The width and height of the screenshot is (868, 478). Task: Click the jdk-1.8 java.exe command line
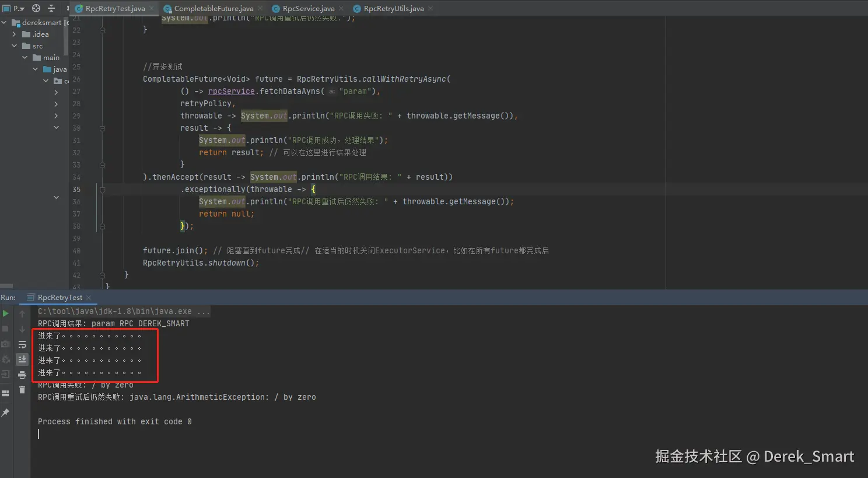tap(124, 311)
